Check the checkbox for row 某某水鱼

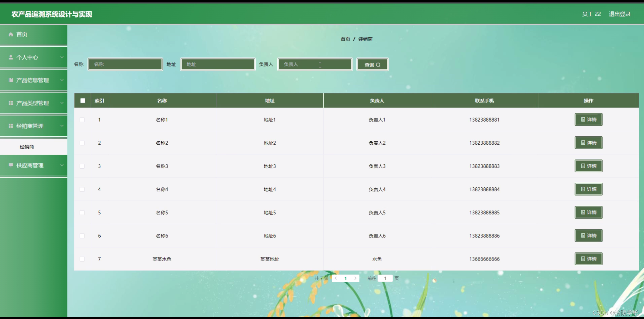tap(82, 259)
